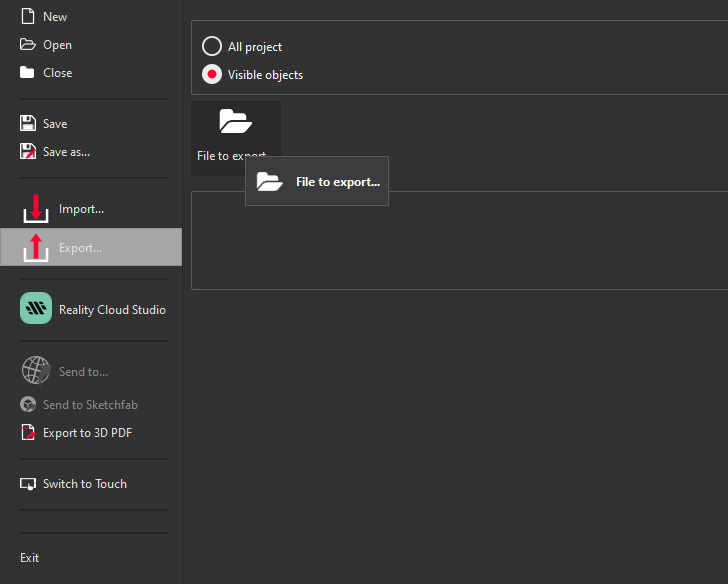Viewport: 728px width, 584px height.
Task: Click the Reality Cloud Studio logo icon
Action: 36,308
